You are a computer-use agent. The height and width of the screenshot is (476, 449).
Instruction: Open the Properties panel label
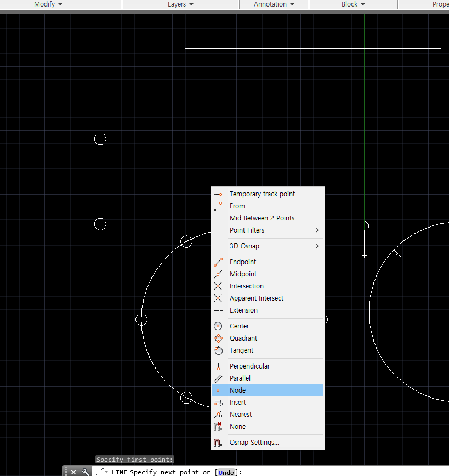440,4
